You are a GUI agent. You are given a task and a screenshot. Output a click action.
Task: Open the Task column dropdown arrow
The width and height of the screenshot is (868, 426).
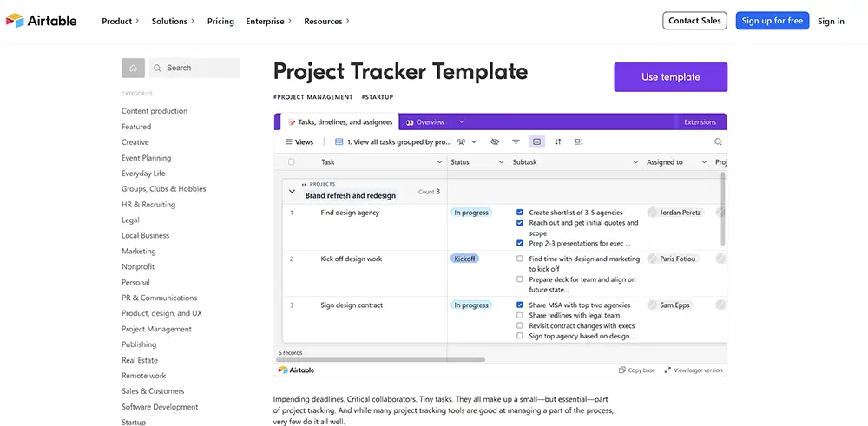[439, 162]
